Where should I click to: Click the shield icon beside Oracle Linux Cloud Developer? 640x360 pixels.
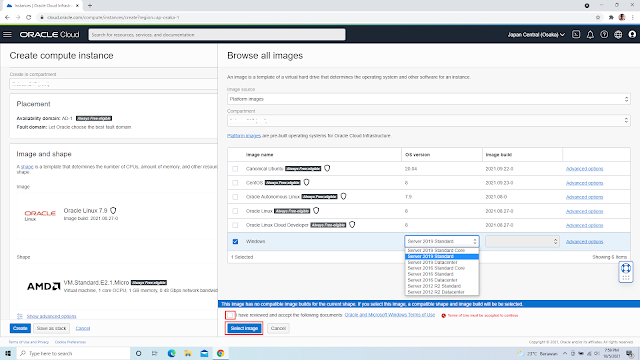pos(352,224)
